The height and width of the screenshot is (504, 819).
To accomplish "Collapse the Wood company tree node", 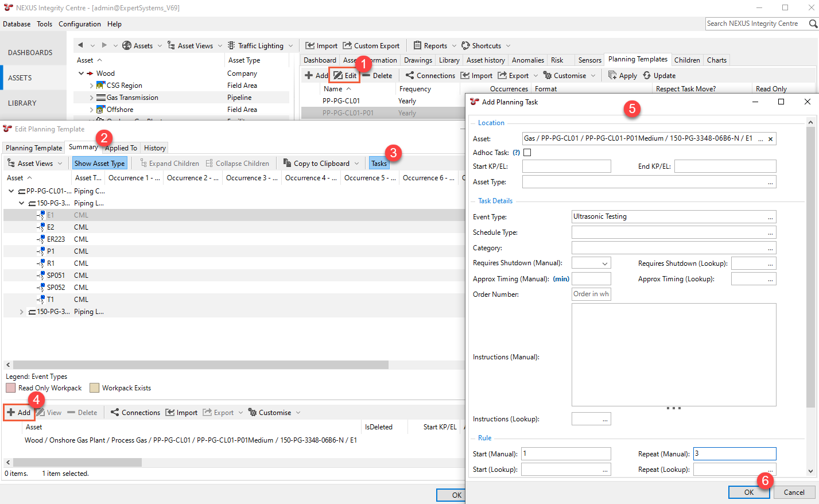I will [81, 73].
